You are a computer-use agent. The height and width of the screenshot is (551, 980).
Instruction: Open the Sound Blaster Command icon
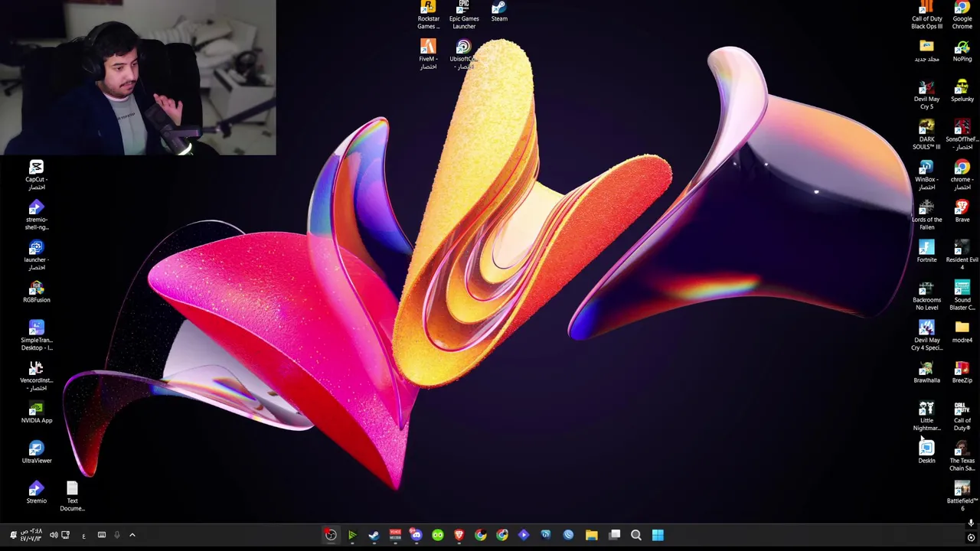pyautogui.click(x=962, y=295)
